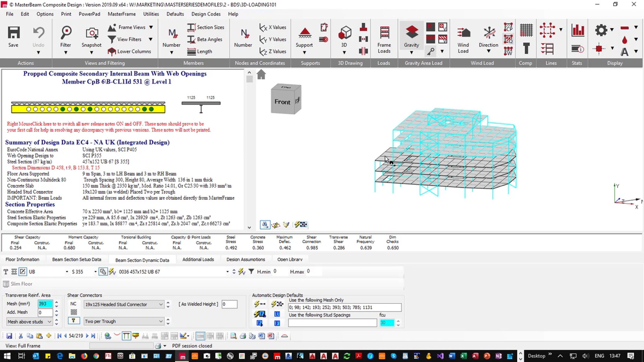
Task: Expand the 0036 457x152 UB 67 section list
Action: (227, 272)
